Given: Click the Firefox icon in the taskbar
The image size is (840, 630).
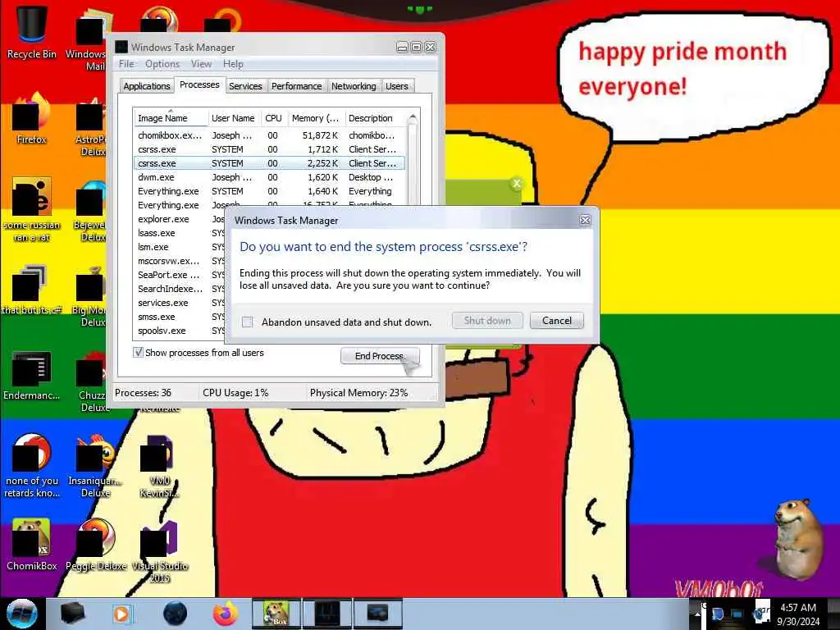Looking at the screenshot, I should (x=225, y=614).
